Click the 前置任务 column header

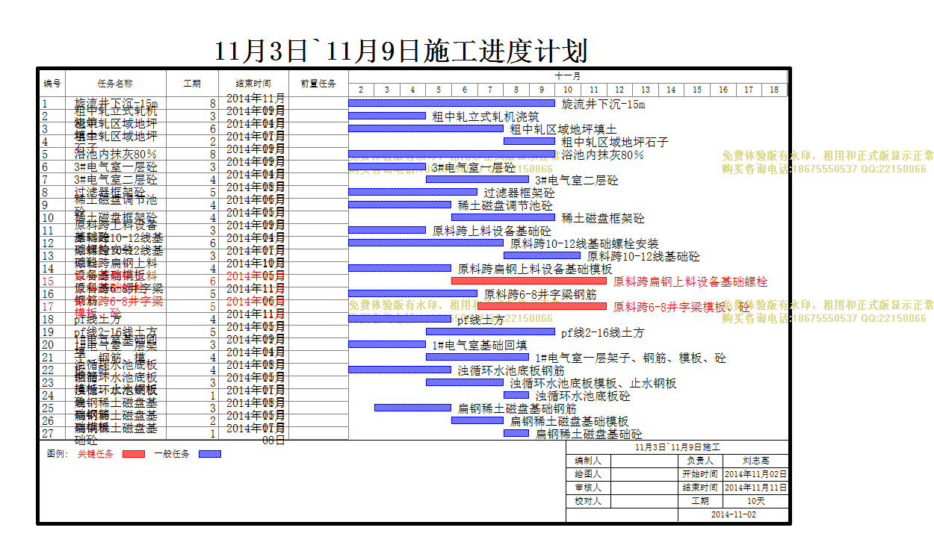(x=318, y=84)
